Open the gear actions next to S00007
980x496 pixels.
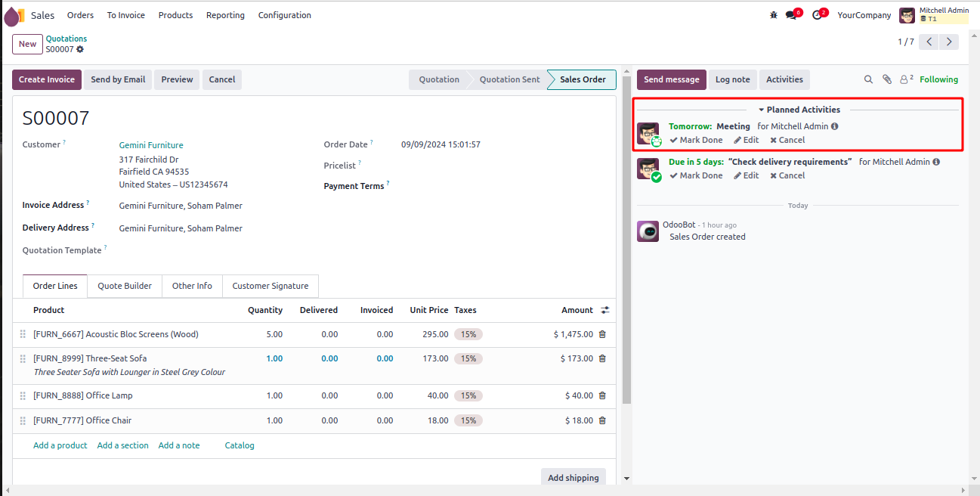[x=80, y=49]
